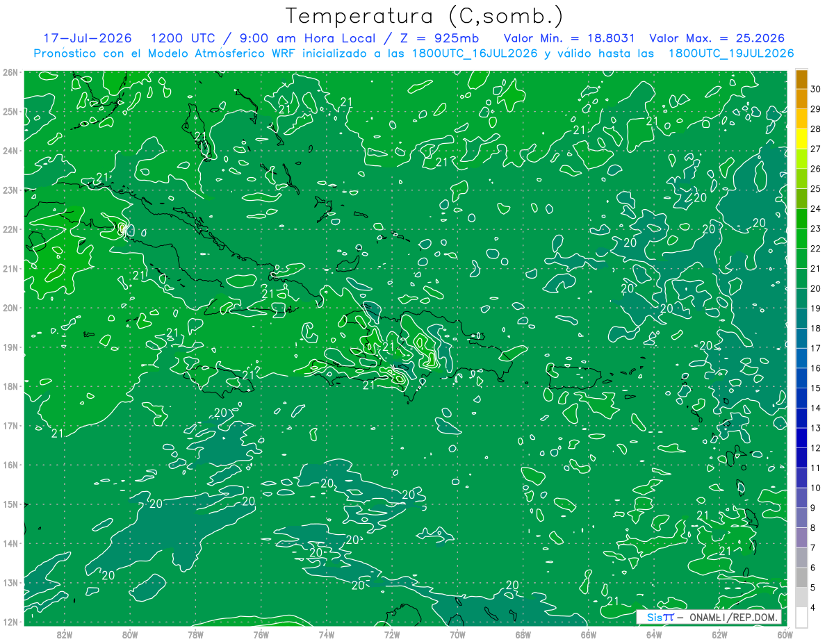Screen dimensions: 834x644
Task: Pick the yellow swatch between 27 and 28
Action: (x=801, y=139)
